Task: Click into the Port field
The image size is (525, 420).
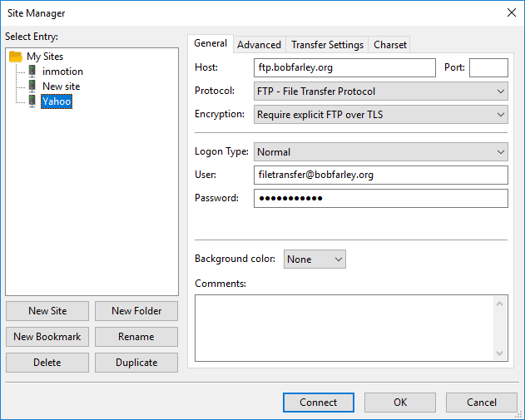Action: tap(488, 68)
